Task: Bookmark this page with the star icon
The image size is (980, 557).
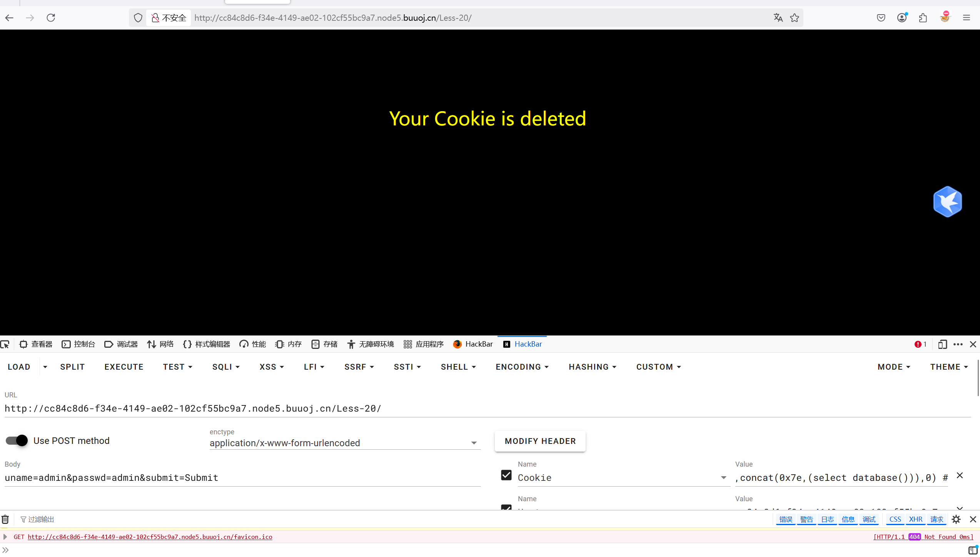Action: [x=795, y=18]
